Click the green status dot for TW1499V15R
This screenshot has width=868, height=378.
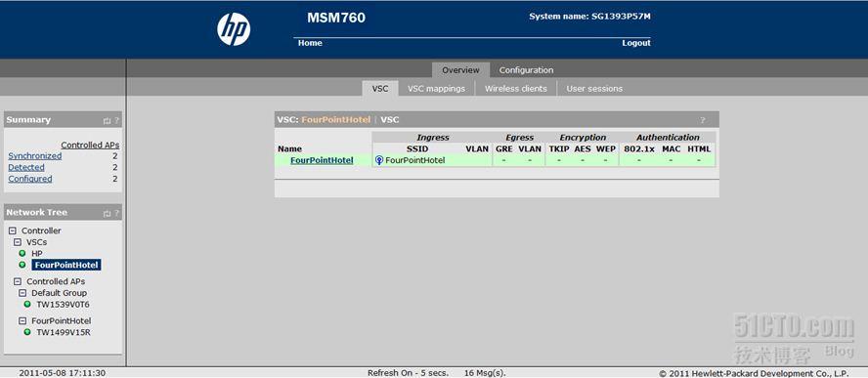coord(27,332)
